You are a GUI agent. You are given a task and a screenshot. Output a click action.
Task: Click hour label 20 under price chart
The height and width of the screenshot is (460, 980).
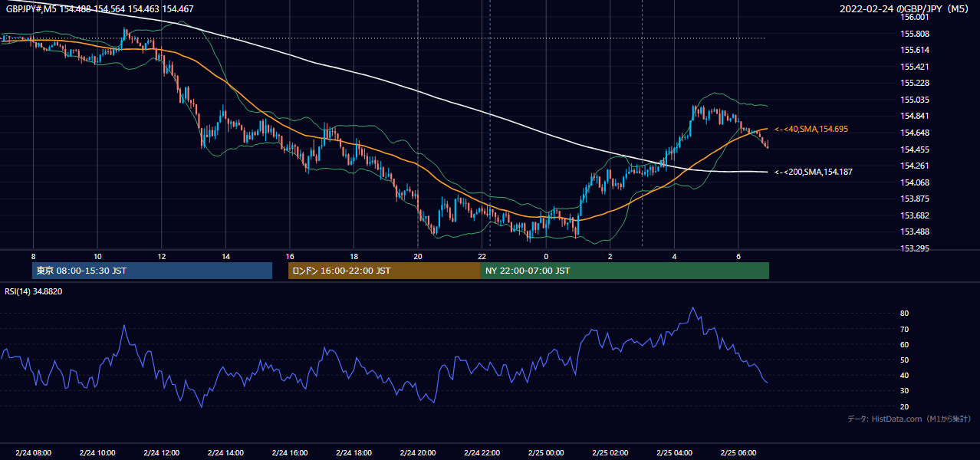[418, 256]
